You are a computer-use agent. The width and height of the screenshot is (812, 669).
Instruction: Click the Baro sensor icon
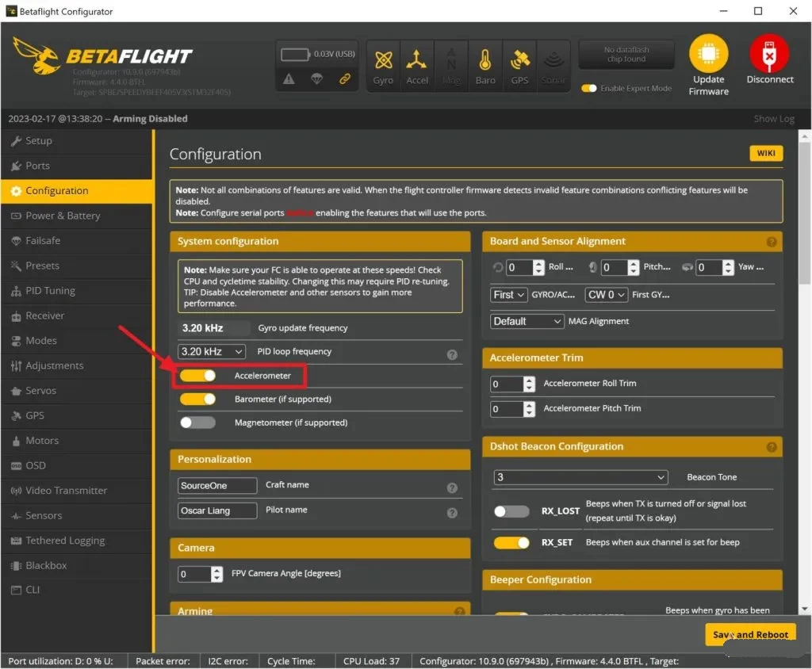(485, 67)
